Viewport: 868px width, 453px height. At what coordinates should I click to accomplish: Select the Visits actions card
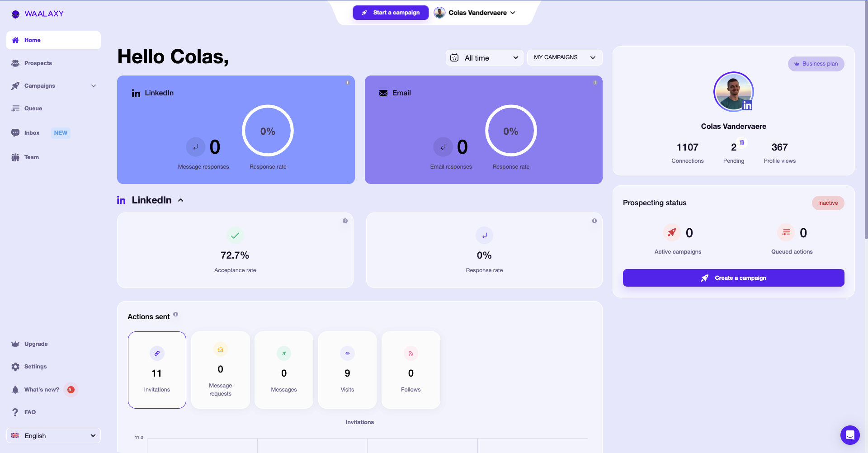347,370
